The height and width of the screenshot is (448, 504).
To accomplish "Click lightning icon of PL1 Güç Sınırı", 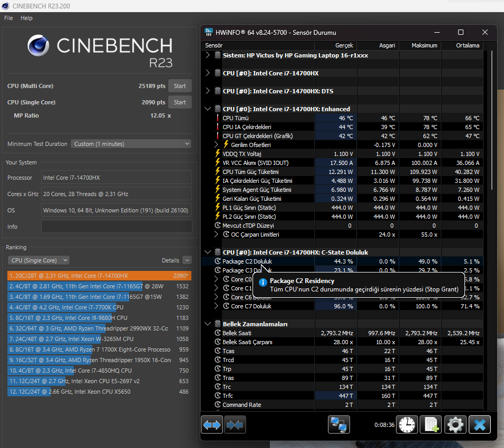I will (218, 208).
